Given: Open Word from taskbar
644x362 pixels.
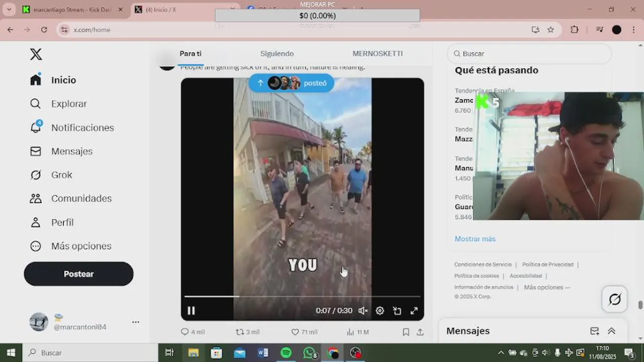Looking at the screenshot, I should coord(263,352).
